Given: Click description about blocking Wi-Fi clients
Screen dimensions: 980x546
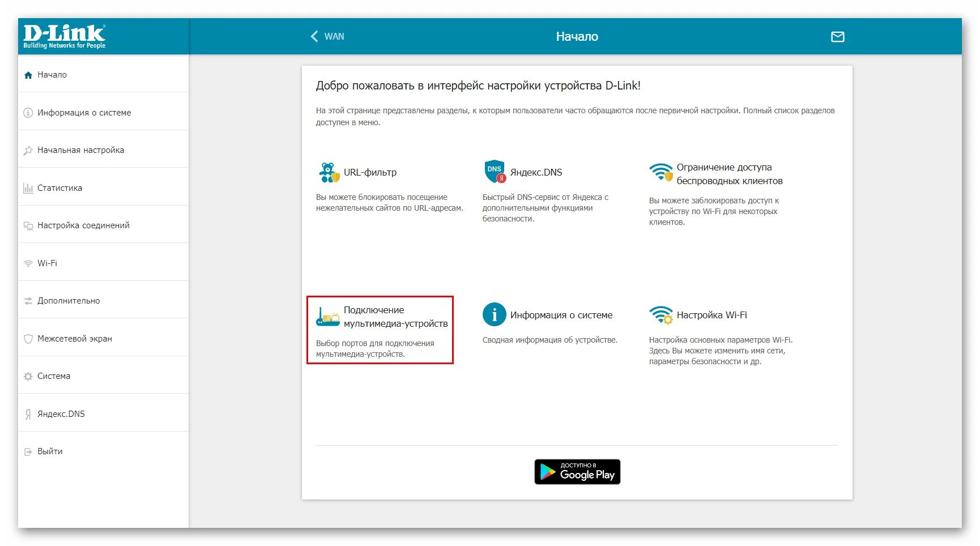Looking at the screenshot, I should [714, 211].
